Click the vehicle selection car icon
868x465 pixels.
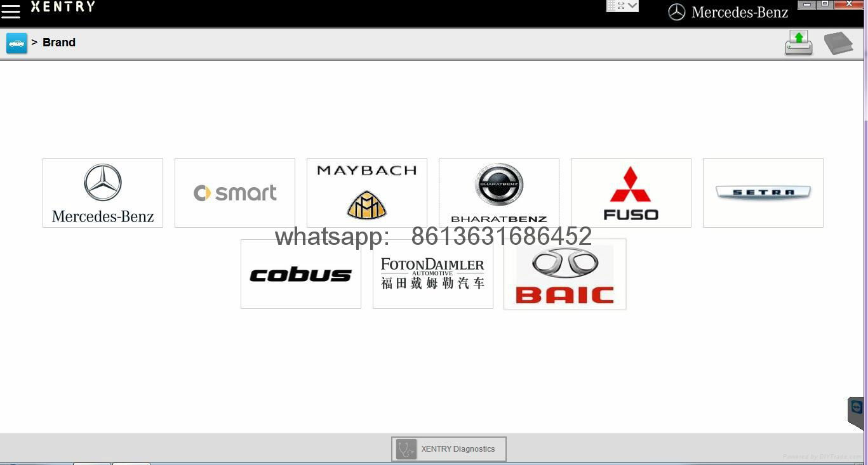[17, 43]
